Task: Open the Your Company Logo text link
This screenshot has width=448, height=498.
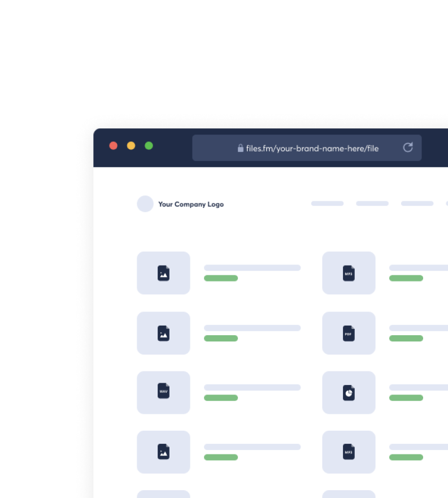Action: (x=191, y=205)
